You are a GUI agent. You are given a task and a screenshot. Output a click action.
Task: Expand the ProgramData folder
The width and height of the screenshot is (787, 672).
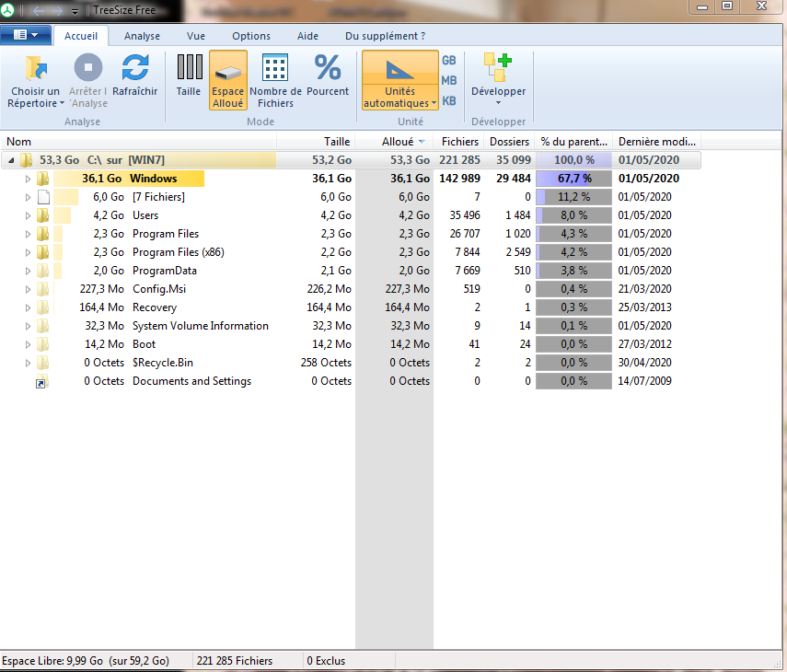click(x=29, y=271)
